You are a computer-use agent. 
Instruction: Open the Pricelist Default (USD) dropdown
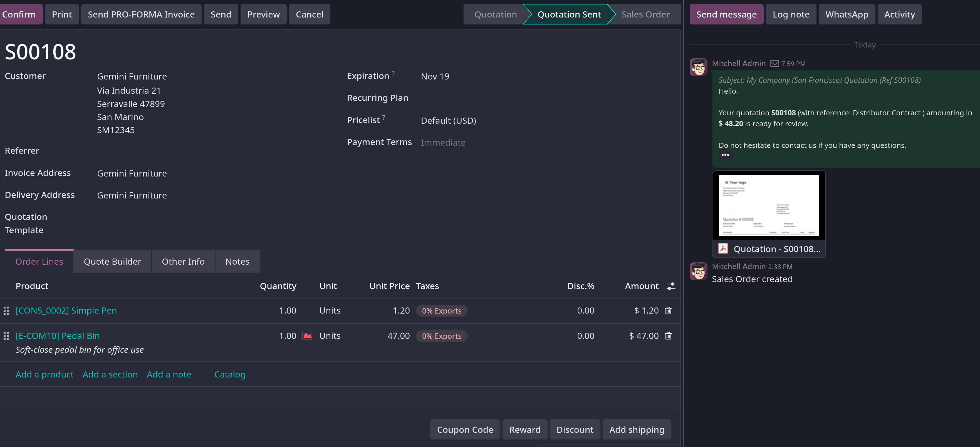click(448, 121)
